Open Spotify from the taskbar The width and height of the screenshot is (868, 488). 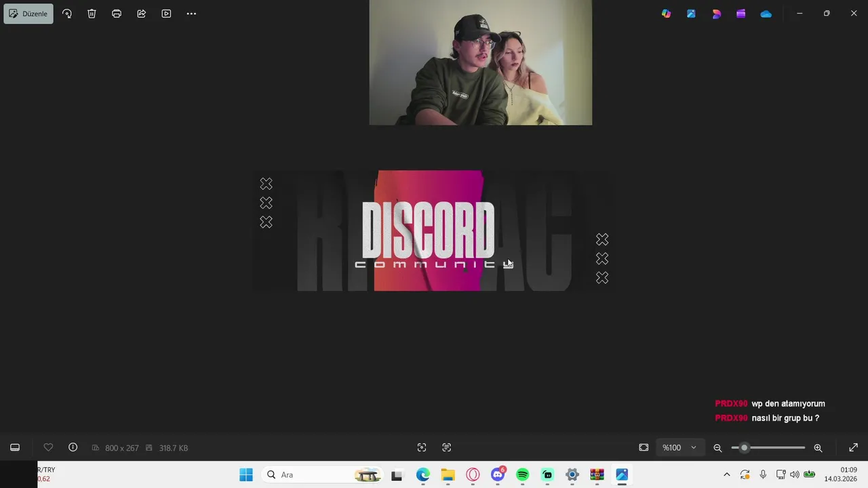(x=523, y=474)
